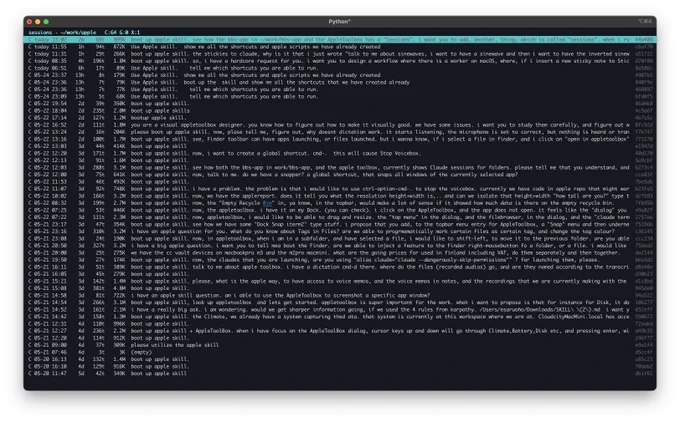Image resolution: width=680 pixels, height=422 pixels.
Task: Open the oldest session from 05-20 11:47
Action: pos(340,373)
